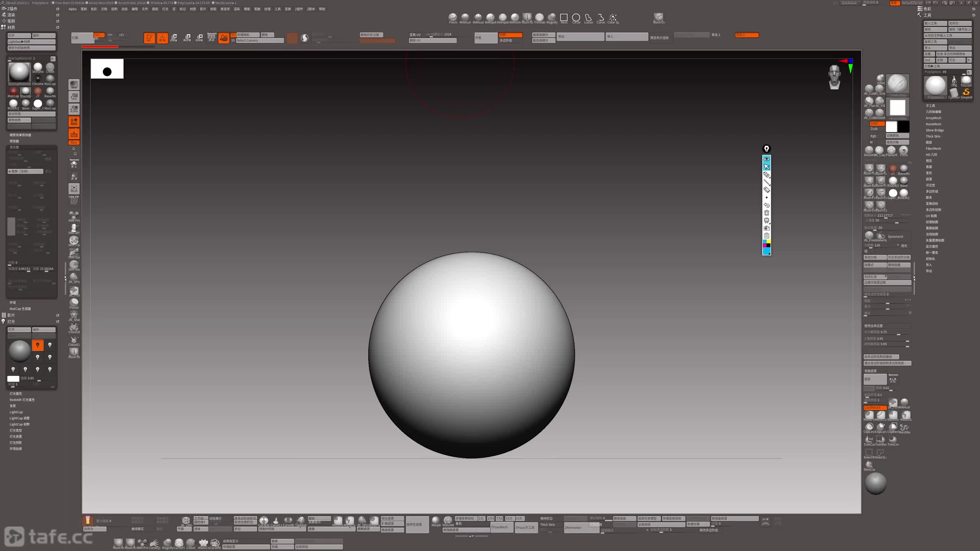Expand the FiberMesh tool section
This screenshot has height=551, width=980.
(933, 148)
